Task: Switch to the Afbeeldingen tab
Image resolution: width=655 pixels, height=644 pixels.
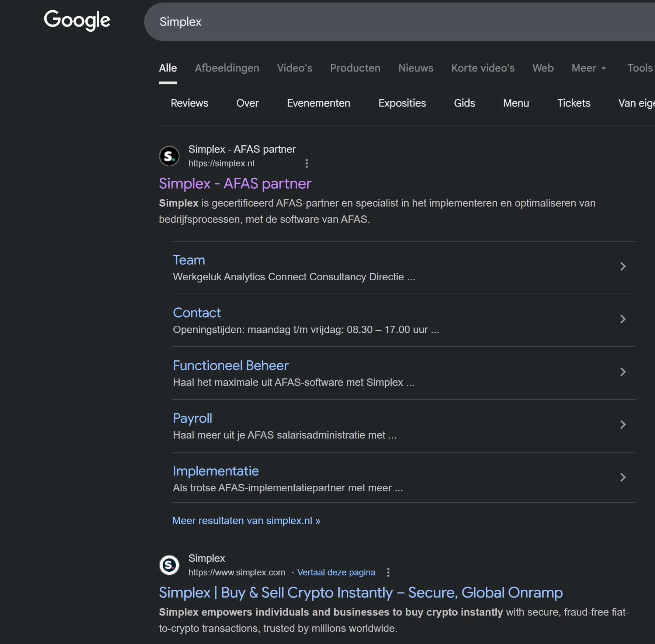Action: pyautogui.click(x=227, y=68)
